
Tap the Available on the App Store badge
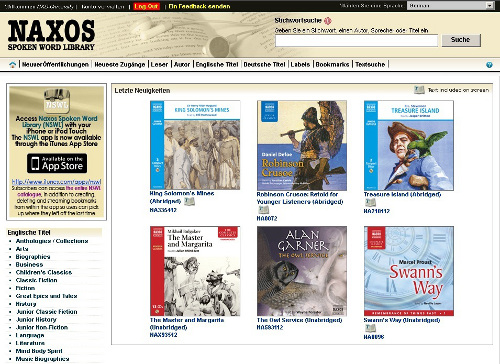(57, 163)
